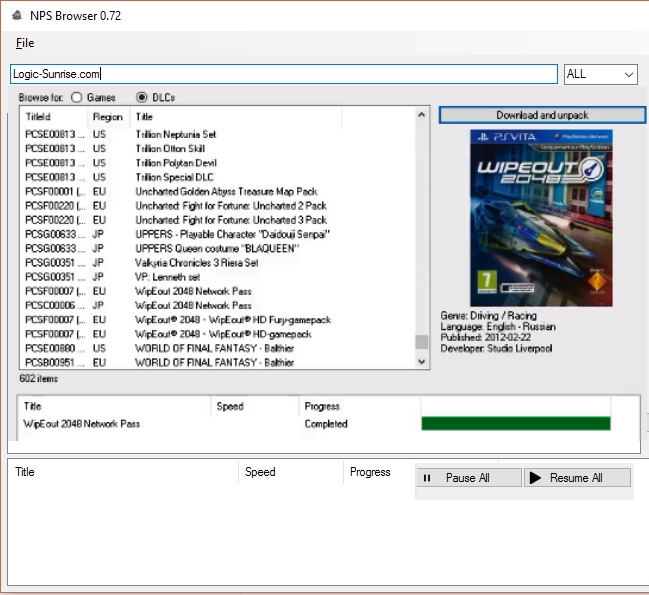Click Developer: Studio Liverpool text
Viewport: 649px width, 595px height.
pyautogui.click(x=496, y=348)
